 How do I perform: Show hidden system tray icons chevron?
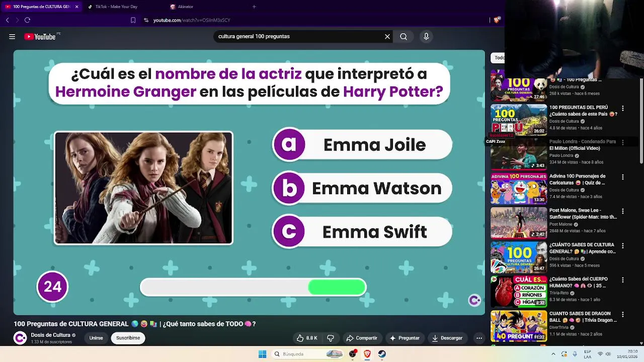553,354
